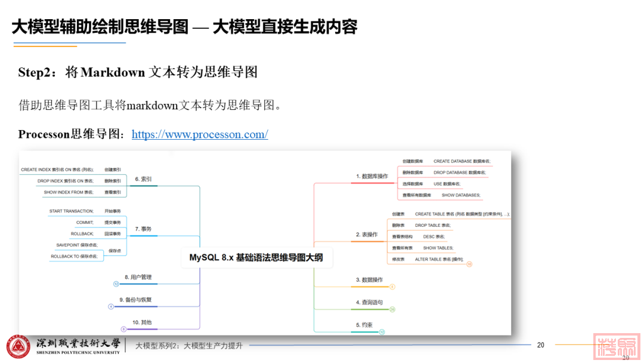Image resolution: width=644 pixels, height=363 pixels.
Task: Select the 7. 事务 branch node
Action: pyautogui.click(x=143, y=229)
